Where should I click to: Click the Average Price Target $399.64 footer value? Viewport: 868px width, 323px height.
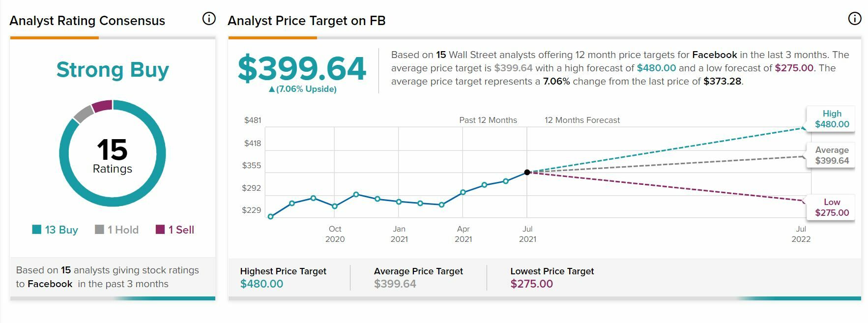[395, 284]
